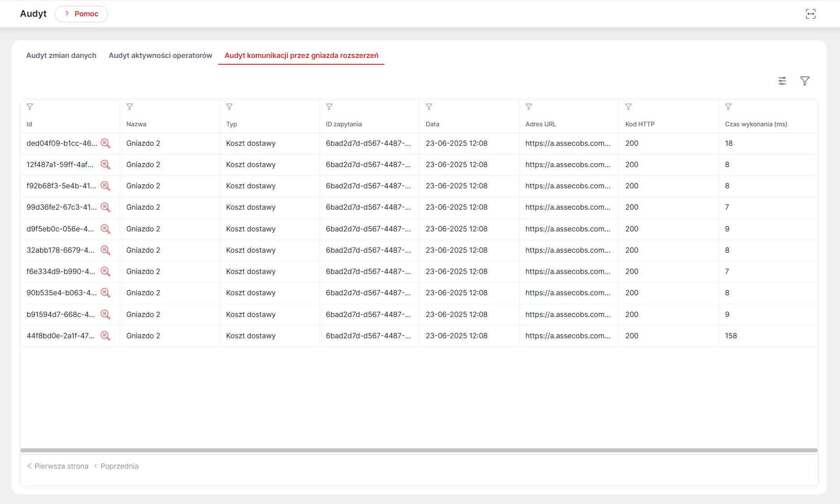The width and height of the screenshot is (840, 504).
Task: Go to Poprzednia page
Action: point(116,466)
